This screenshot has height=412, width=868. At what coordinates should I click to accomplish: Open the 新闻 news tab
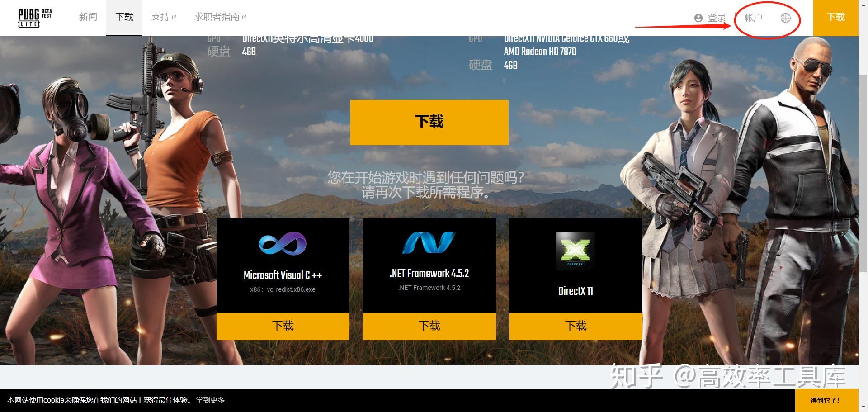(x=88, y=17)
